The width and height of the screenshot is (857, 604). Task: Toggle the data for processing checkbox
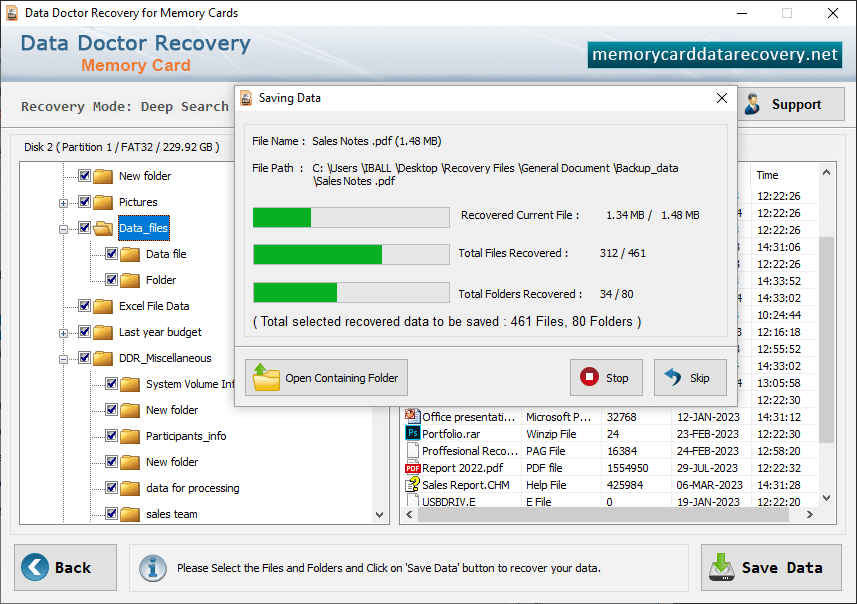tap(111, 488)
